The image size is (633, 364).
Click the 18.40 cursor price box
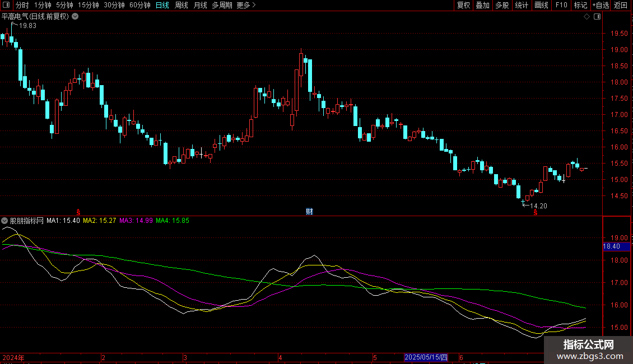click(616, 246)
